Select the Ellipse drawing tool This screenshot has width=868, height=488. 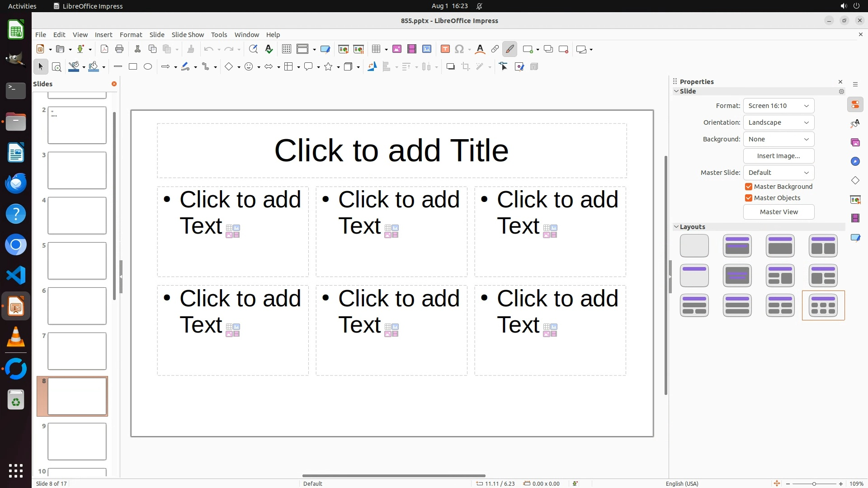pyautogui.click(x=148, y=67)
